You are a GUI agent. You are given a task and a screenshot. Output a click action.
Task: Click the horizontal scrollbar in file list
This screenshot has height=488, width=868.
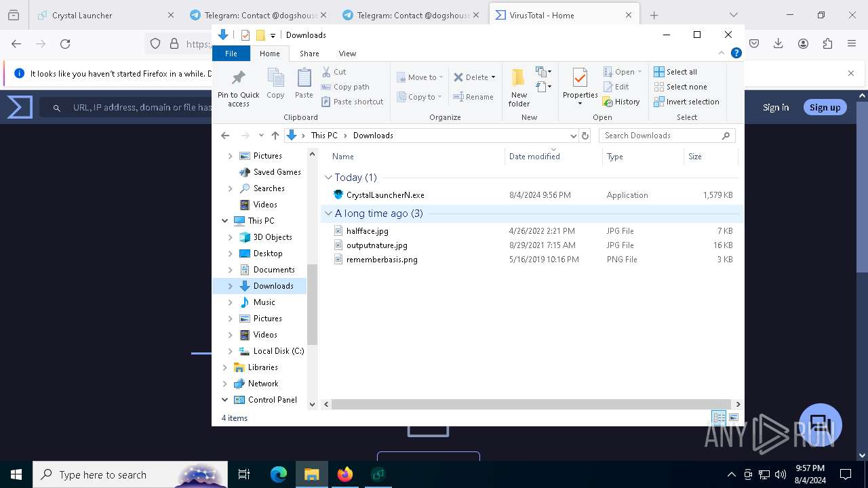pyautogui.click(x=532, y=404)
